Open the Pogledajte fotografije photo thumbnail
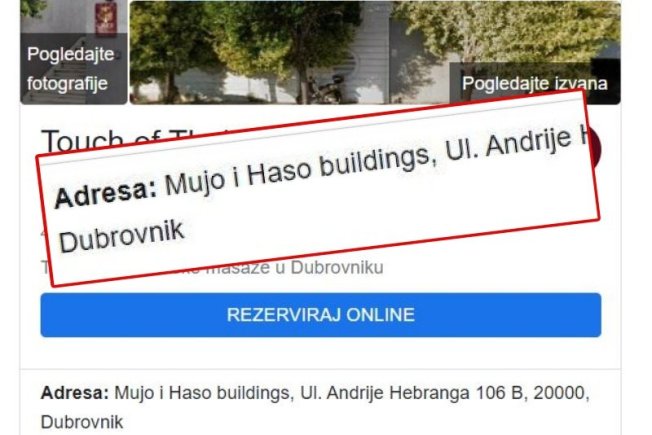Image resolution: width=652 pixels, height=435 pixels. (x=74, y=52)
